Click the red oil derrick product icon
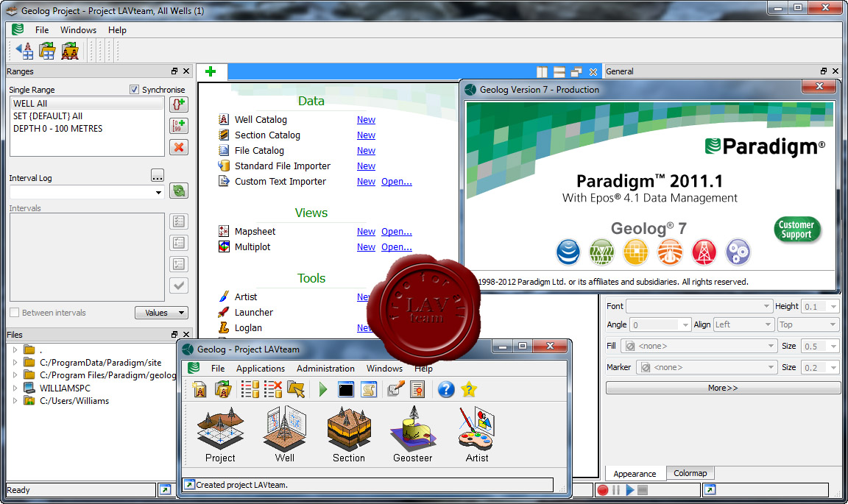The height and width of the screenshot is (504, 848). click(x=704, y=252)
